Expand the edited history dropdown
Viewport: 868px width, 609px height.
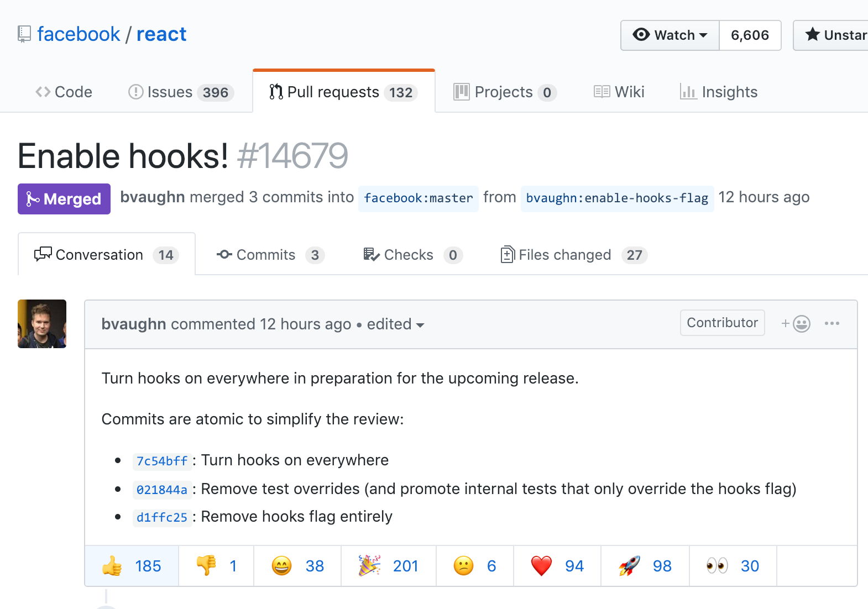pos(396,324)
